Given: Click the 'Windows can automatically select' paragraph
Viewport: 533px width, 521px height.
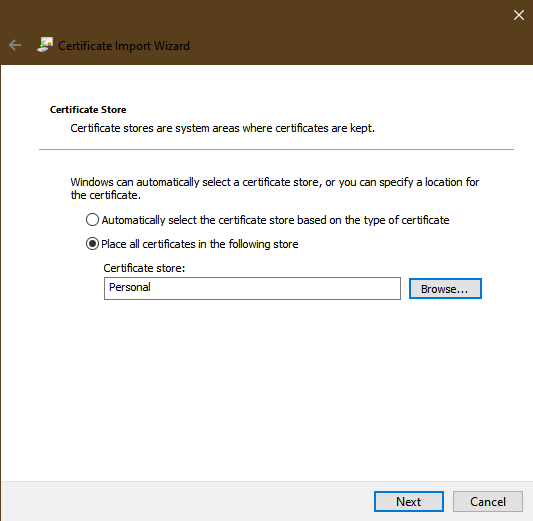Looking at the screenshot, I should (275, 188).
